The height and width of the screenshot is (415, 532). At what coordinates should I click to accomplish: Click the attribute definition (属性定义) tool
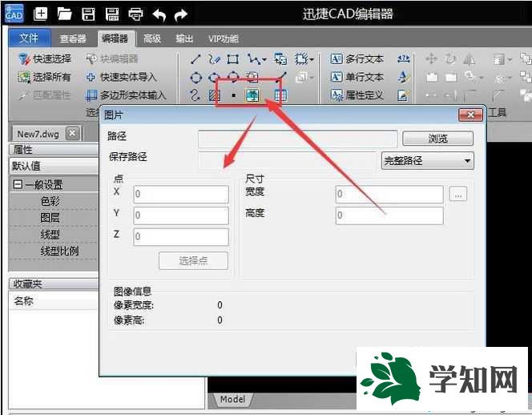point(357,95)
